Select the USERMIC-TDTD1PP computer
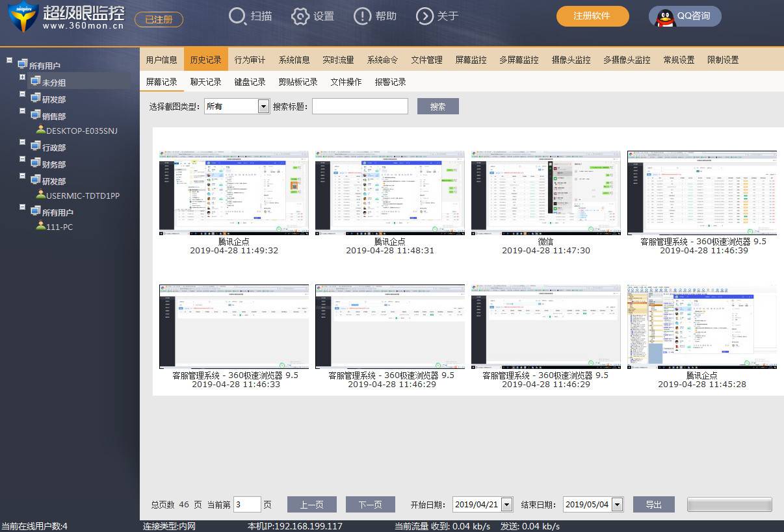 (x=83, y=196)
